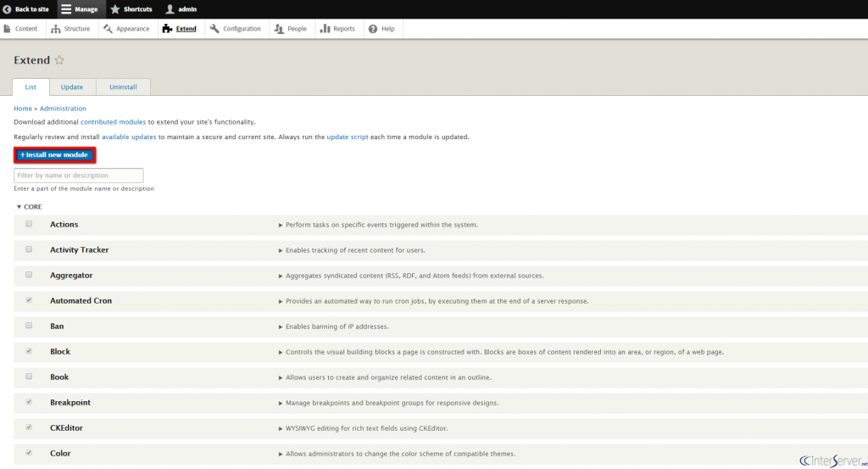Click the Shortcuts star icon
Viewport: 868px width, 469px height.
tap(115, 9)
